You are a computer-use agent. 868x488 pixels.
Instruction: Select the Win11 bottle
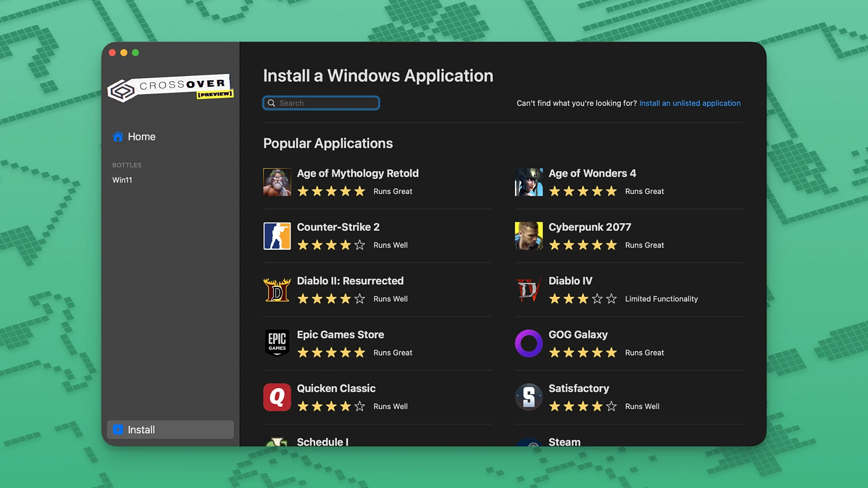point(122,180)
